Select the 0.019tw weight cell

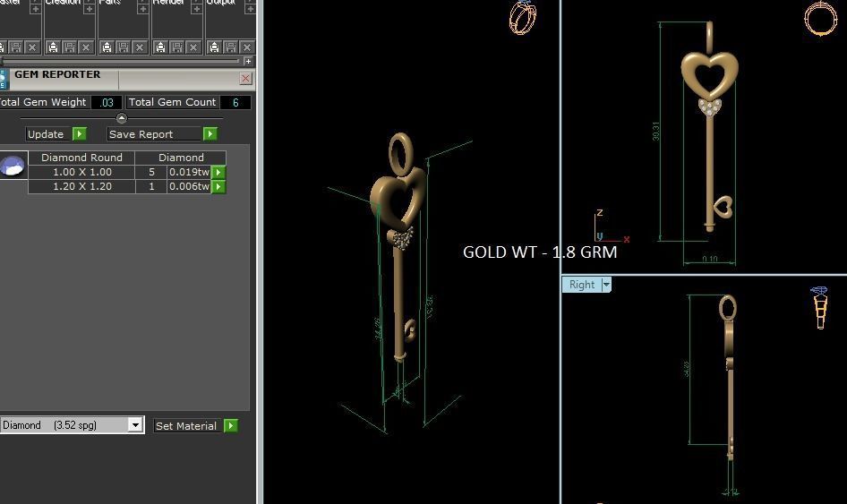189,172
